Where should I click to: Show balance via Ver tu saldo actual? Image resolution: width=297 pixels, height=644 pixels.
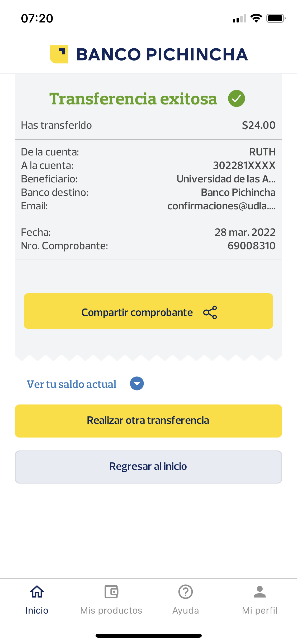pyautogui.click(x=72, y=384)
